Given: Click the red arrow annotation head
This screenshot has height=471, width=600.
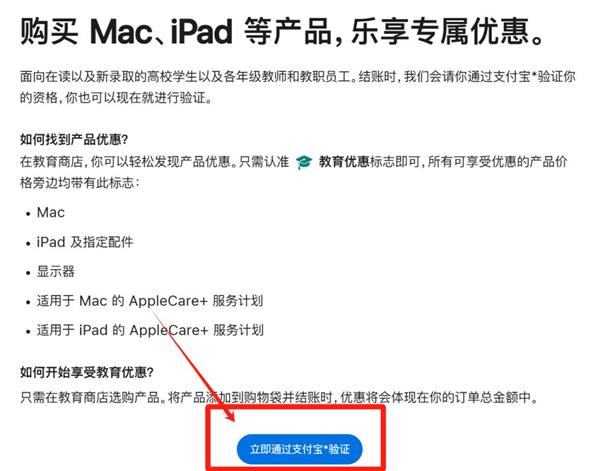Looking at the screenshot, I should tap(230, 414).
